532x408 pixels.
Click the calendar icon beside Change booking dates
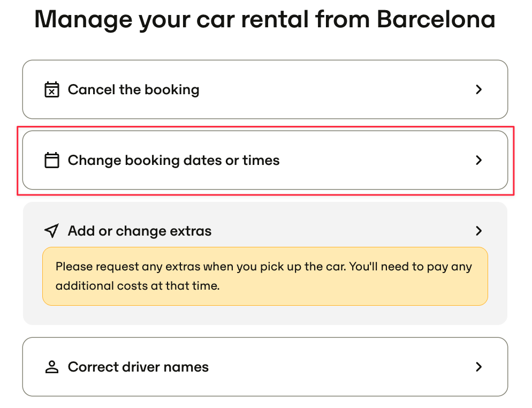51,160
